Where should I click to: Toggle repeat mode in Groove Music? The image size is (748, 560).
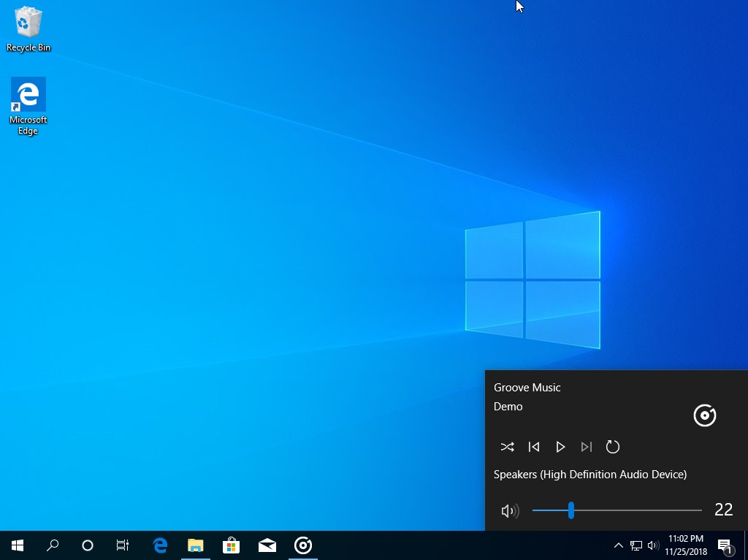point(613,447)
